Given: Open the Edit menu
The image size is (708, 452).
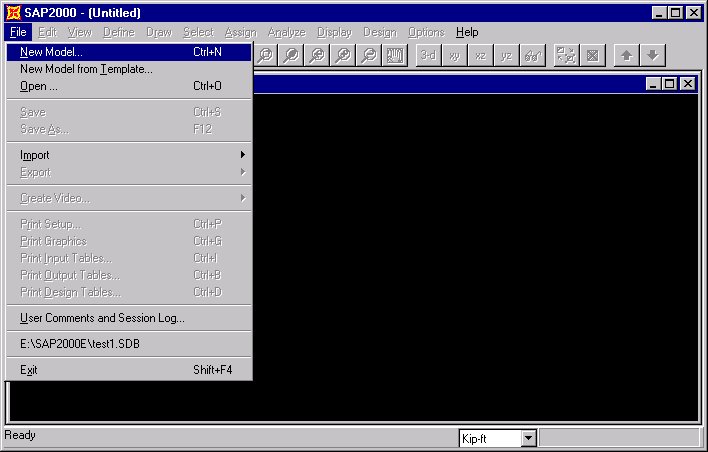Looking at the screenshot, I should point(47,32).
